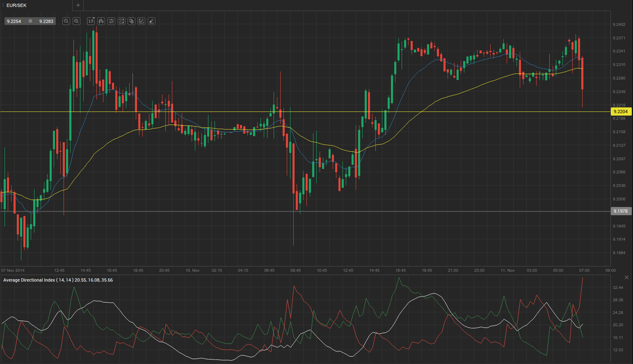This screenshot has width=633, height=364.
Task: Open the candlestick chart type selector
Action: (101, 21)
